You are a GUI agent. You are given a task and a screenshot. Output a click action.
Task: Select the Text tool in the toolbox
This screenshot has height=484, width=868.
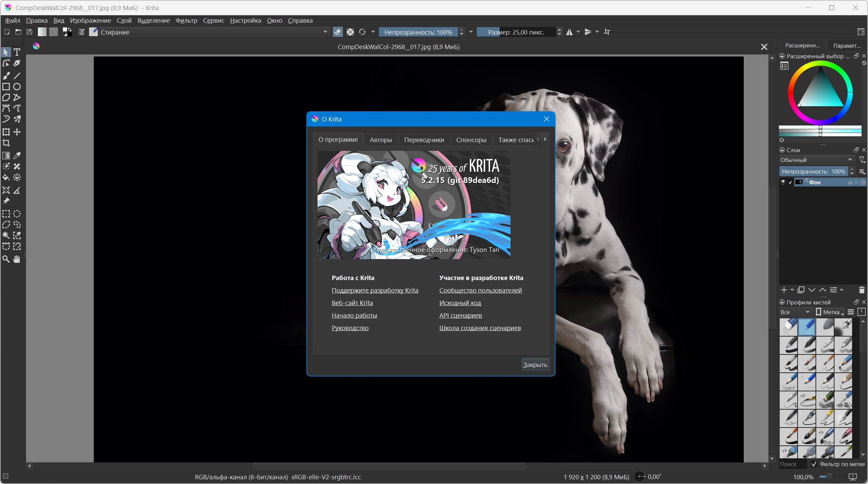click(17, 52)
